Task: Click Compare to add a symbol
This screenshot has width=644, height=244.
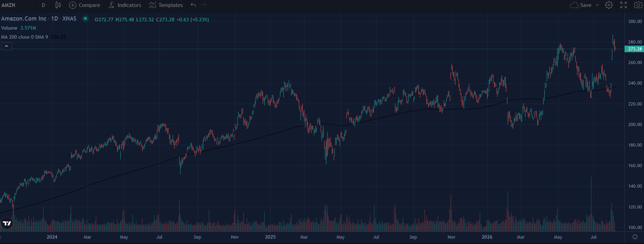Action: tap(85, 5)
